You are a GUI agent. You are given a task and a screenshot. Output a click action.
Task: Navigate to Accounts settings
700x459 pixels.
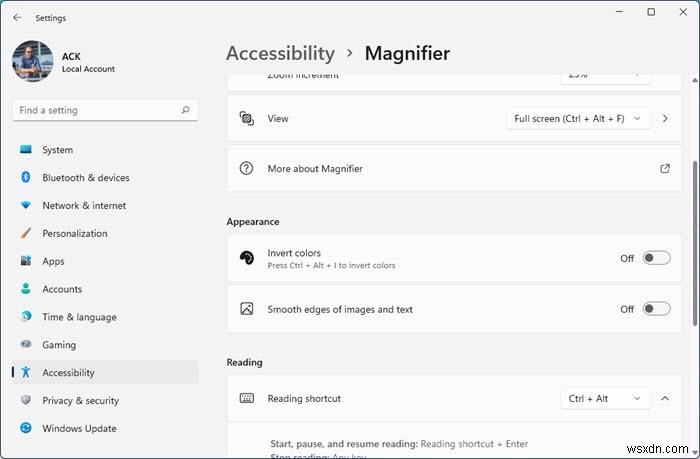[105, 289]
